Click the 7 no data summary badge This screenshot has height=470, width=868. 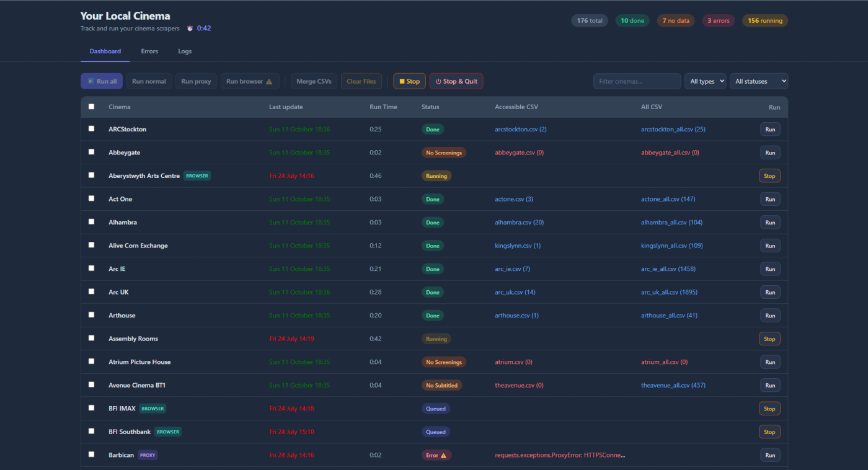pyautogui.click(x=676, y=20)
